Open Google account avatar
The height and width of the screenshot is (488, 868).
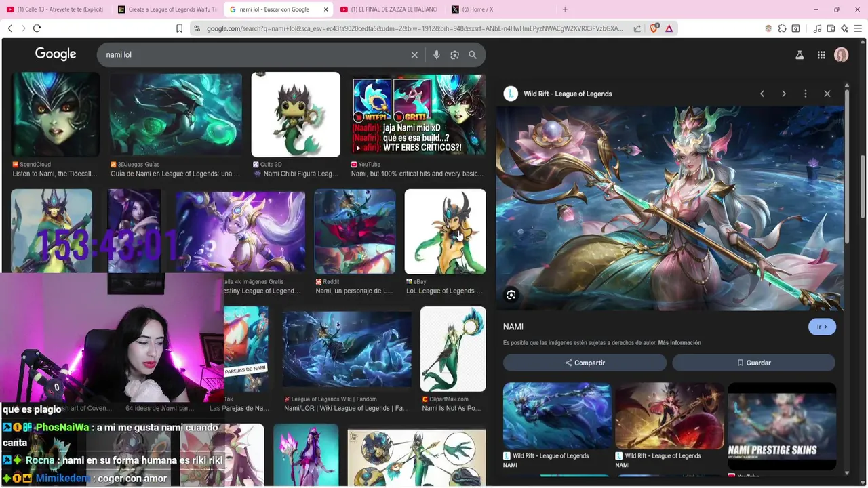click(842, 55)
